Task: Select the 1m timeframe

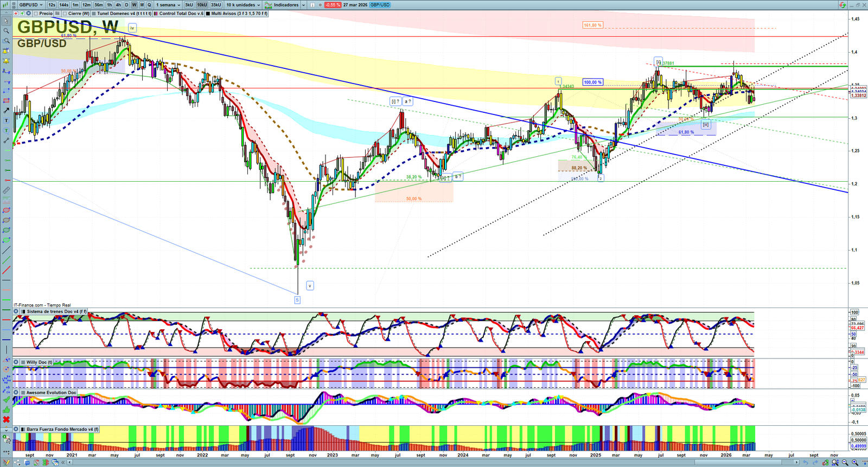Action: (x=75, y=5)
